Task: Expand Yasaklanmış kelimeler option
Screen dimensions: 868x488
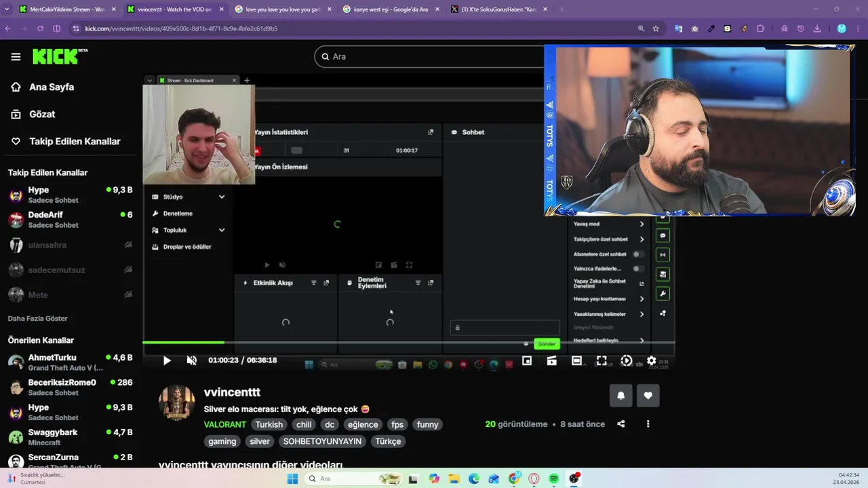Action: (x=609, y=314)
